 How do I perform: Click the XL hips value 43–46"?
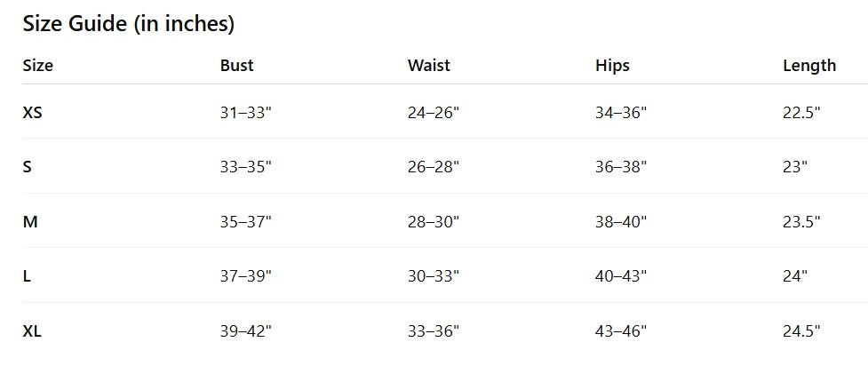tap(621, 331)
